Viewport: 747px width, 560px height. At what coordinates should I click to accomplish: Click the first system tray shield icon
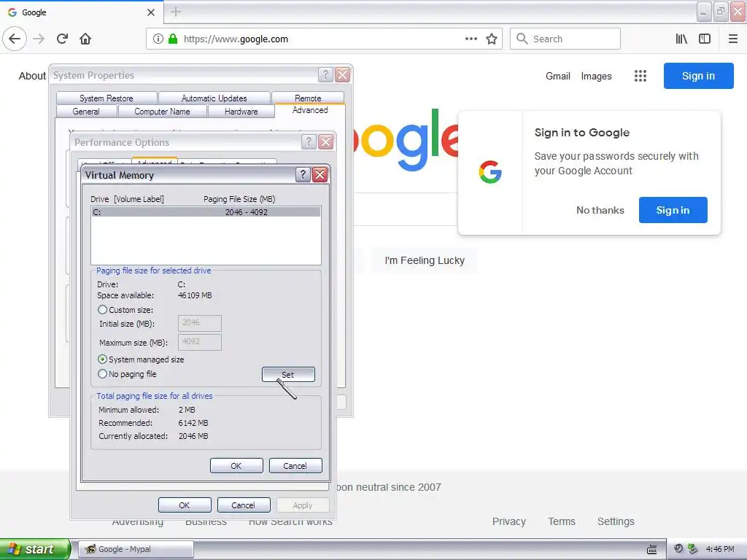coord(679,548)
